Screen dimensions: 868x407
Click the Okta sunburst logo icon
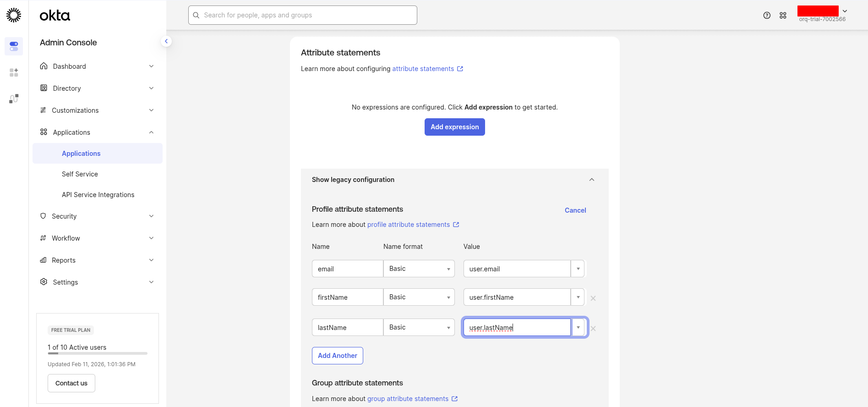pyautogui.click(x=14, y=15)
